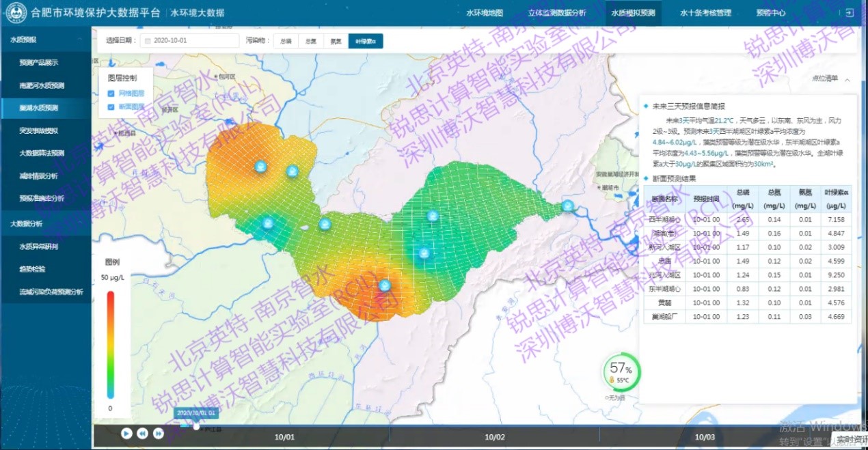Switch to the 预警中心 tab
The width and height of the screenshot is (868, 450).
(770, 13)
